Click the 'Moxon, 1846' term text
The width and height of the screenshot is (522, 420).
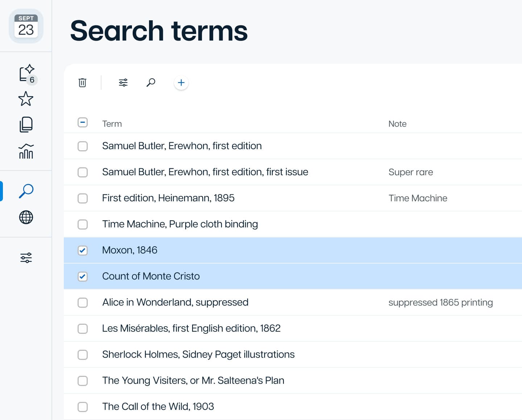tap(130, 250)
